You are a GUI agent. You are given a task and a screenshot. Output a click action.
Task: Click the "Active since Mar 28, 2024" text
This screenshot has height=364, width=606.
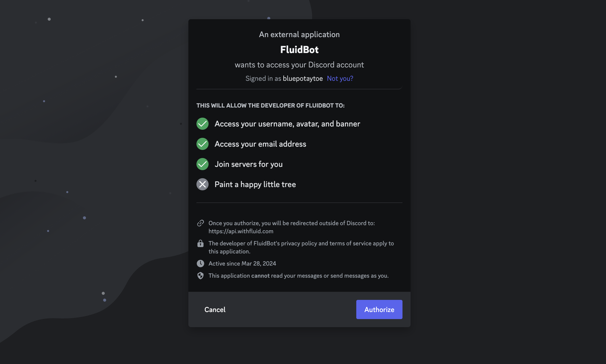tap(242, 264)
